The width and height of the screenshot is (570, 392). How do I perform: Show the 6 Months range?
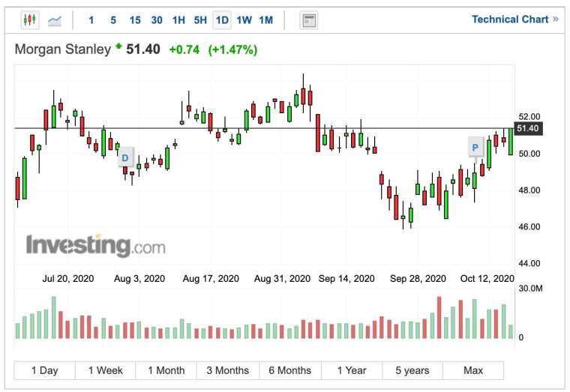point(290,370)
